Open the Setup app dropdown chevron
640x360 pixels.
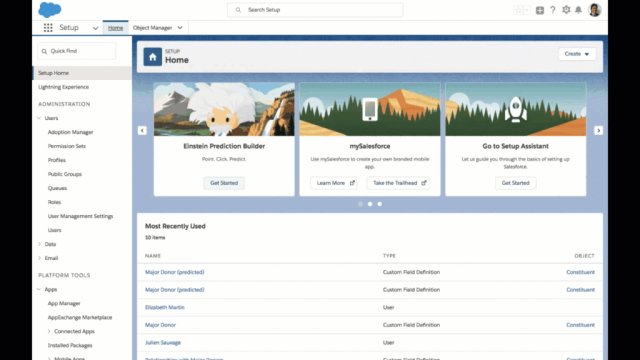coord(95,28)
